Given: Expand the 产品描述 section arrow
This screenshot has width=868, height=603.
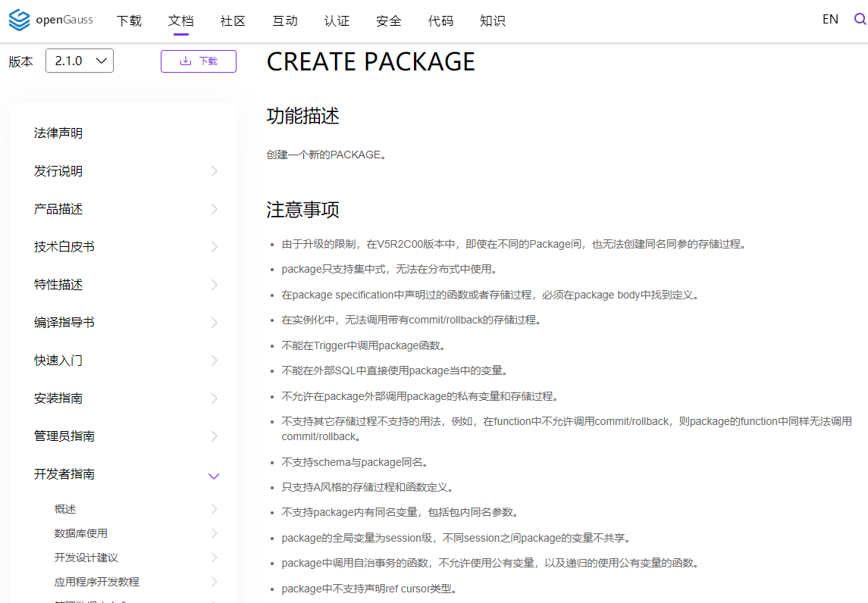Looking at the screenshot, I should (x=215, y=209).
